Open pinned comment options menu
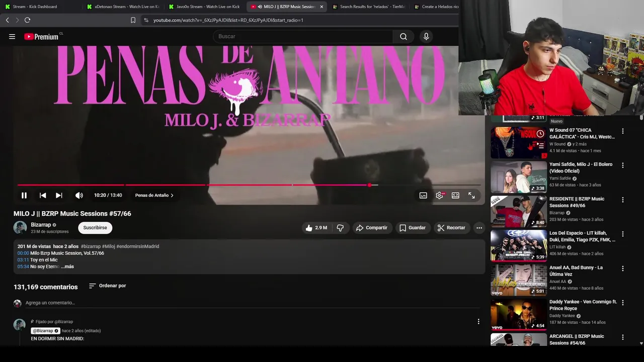The width and height of the screenshot is (644, 362). 478,322
